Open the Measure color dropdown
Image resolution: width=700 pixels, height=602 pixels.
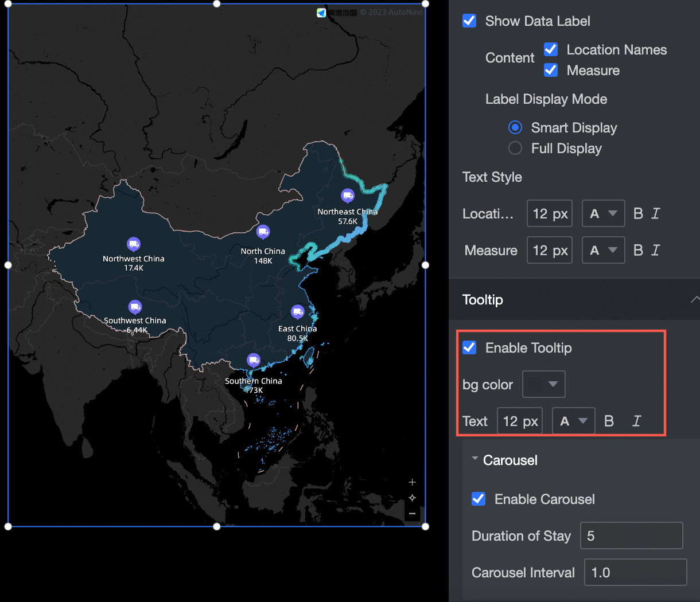[603, 250]
